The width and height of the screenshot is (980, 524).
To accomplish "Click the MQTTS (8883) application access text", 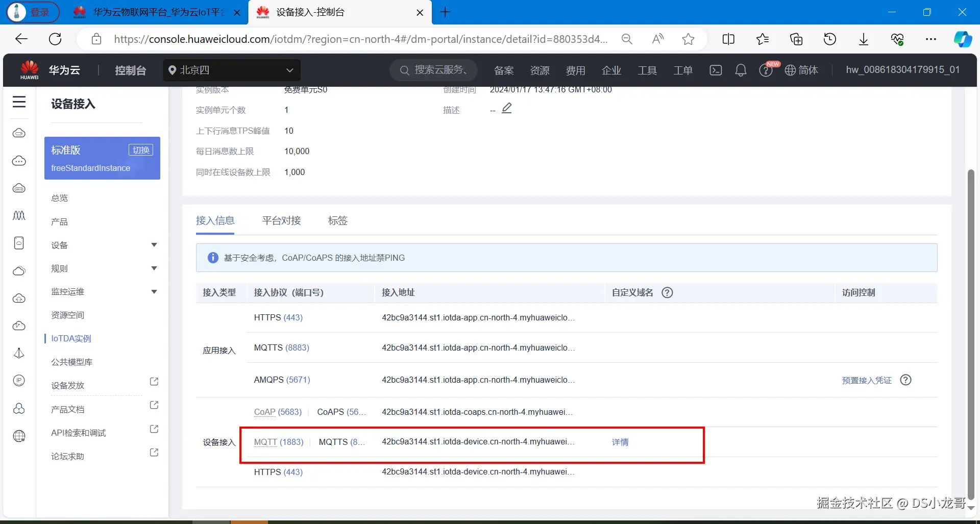I will point(282,347).
